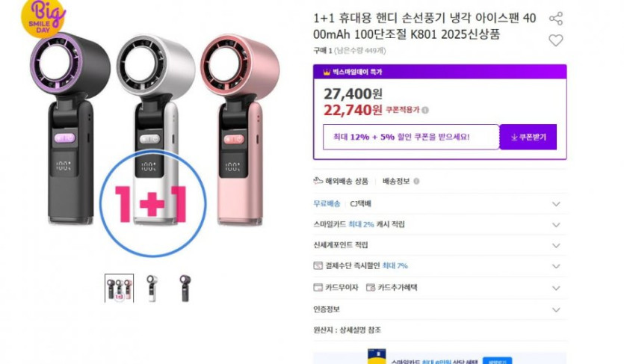Click the 카드무이자 card icon
The height and width of the screenshot is (364, 624).
tap(318, 287)
